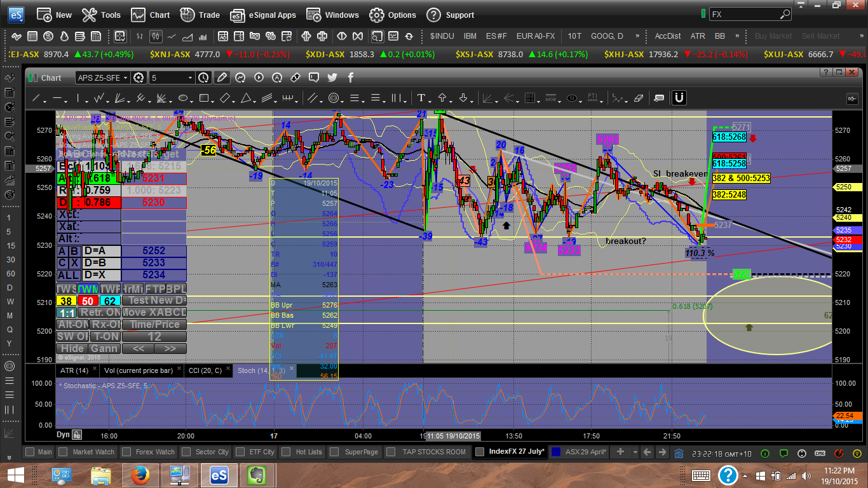
Task: Click the AccDist study shortcut
Action: 668,36
